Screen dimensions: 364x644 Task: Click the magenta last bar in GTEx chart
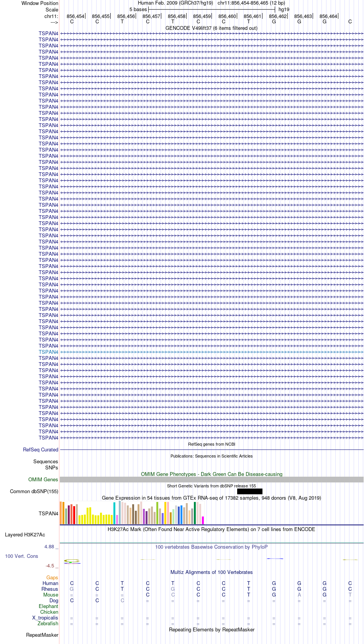click(x=203, y=520)
